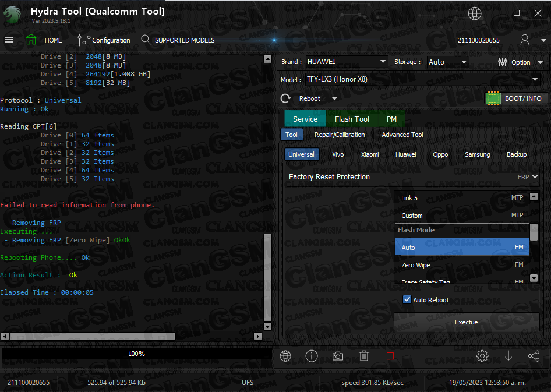Expand the Reboot dropdown arrow
The width and height of the screenshot is (551, 392).
click(334, 98)
